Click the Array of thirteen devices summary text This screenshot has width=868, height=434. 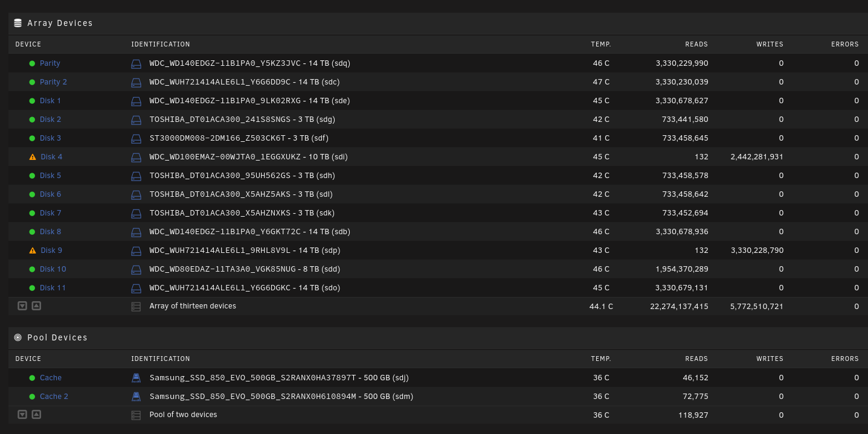pos(193,307)
